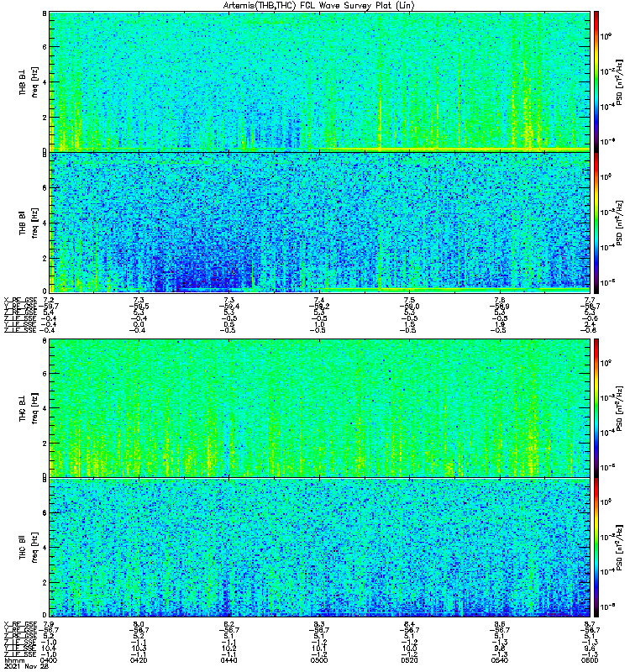This screenshot has height=672, width=630.
Task: Click the color bar beside the THC B-perpendicular panel
Action: (596, 407)
